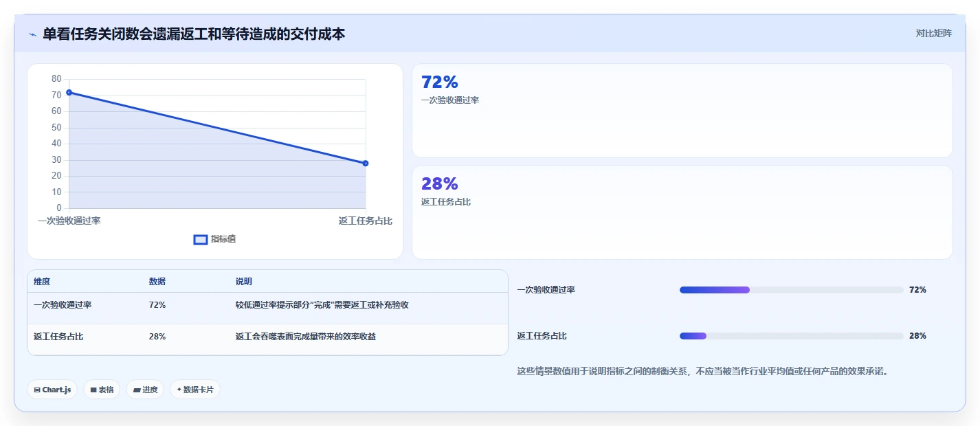The width and height of the screenshot is (980, 426).
Task: Click the 较低通过率提示 description cell
Action: 322,305
